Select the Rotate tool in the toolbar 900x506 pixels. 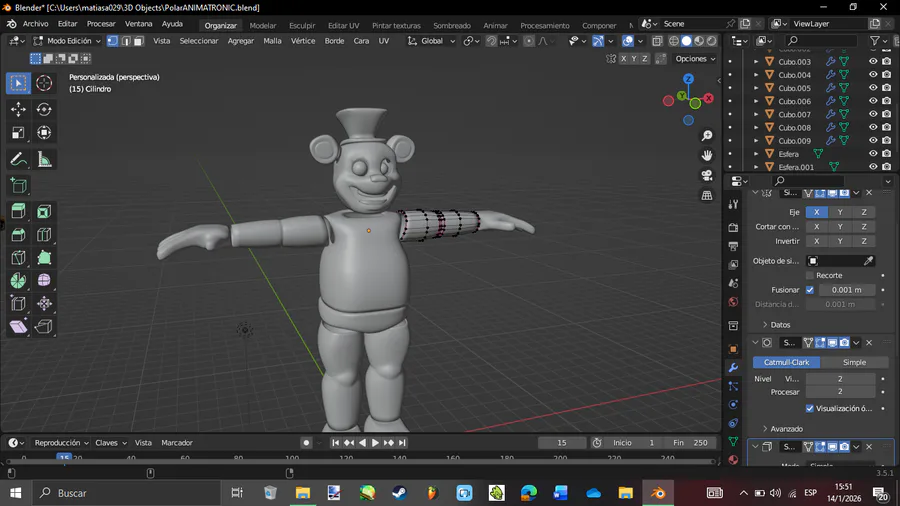(44, 109)
